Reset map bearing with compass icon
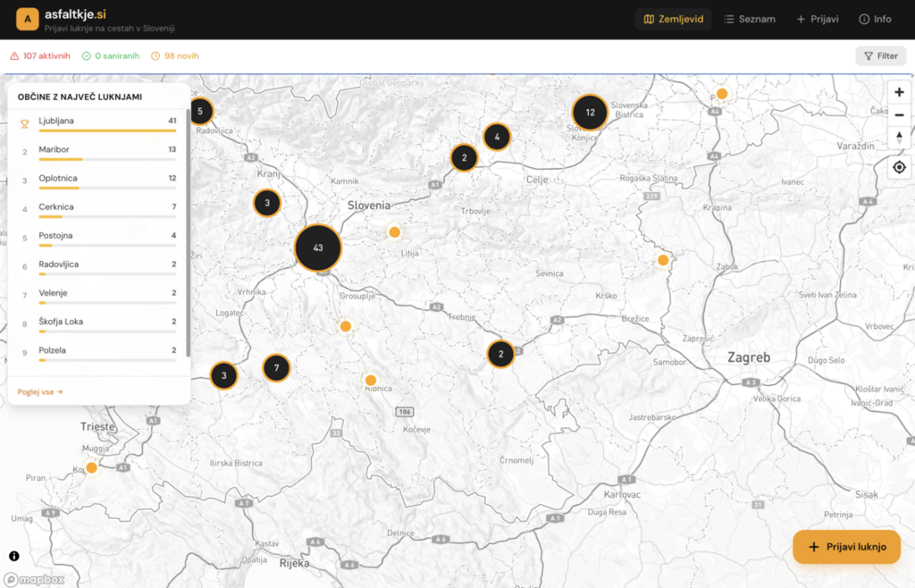The image size is (915, 588). [x=899, y=137]
